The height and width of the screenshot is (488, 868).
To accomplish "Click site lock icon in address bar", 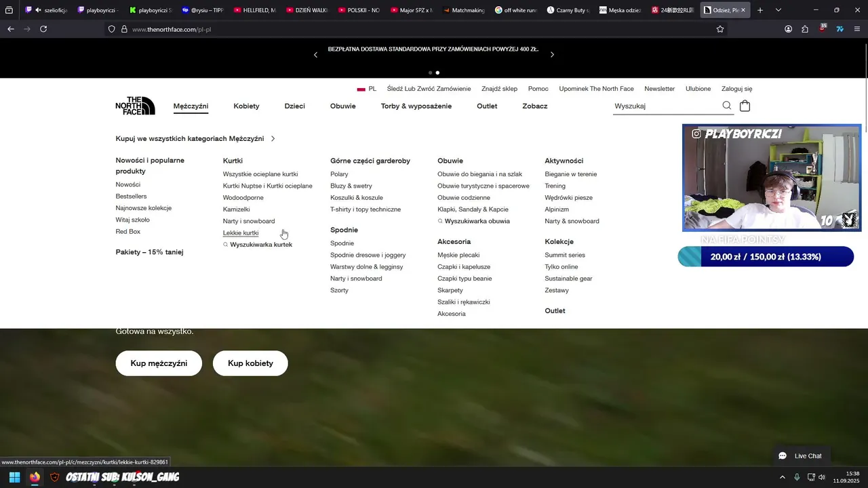I will [x=124, y=29].
